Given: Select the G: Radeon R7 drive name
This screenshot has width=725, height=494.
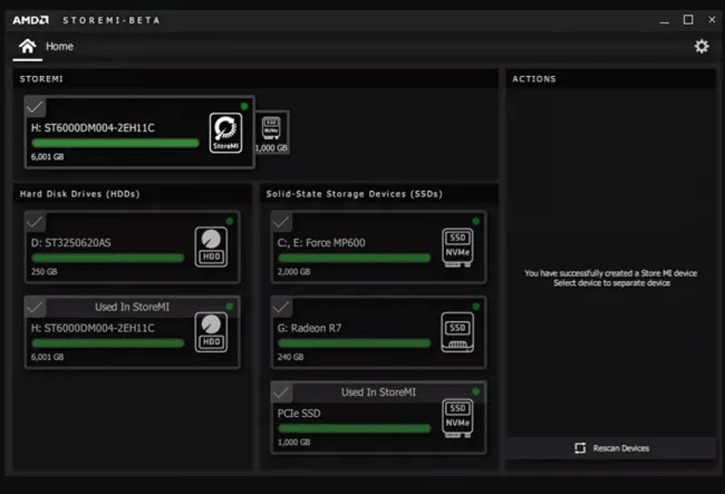Looking at the screenshot, I should tap(309, 328).
